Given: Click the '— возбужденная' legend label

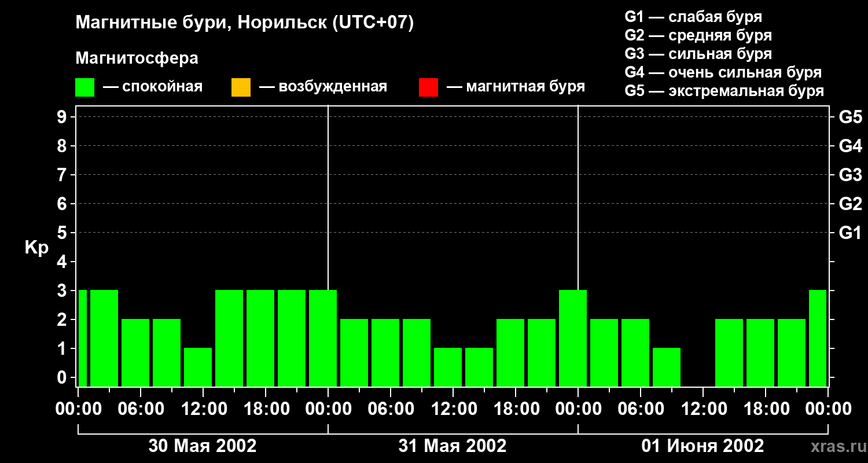Looking at the screenshot, I should 323,87.
